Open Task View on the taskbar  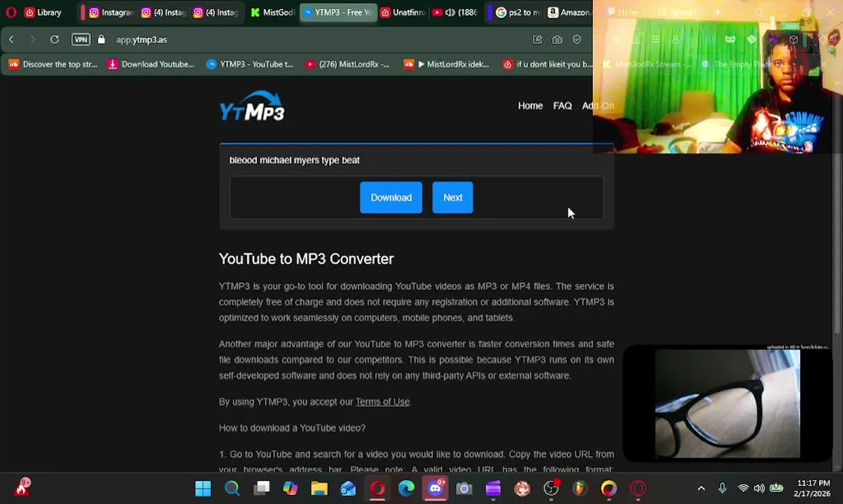click(262, 489)
